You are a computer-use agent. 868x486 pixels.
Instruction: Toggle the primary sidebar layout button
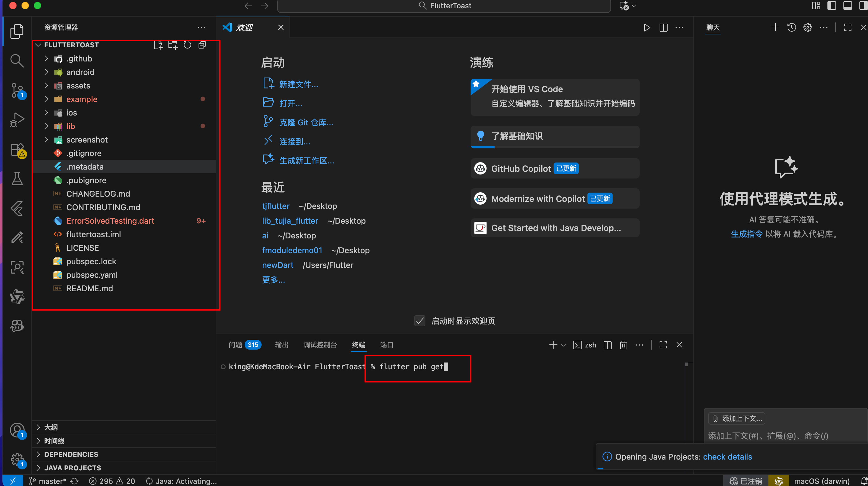coord(832,6)
